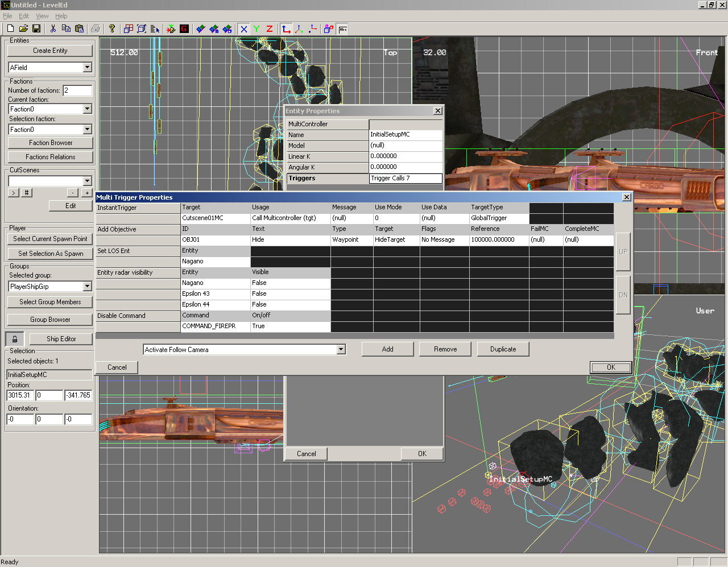Click the New file toolbar icon

tap(10, 29)
